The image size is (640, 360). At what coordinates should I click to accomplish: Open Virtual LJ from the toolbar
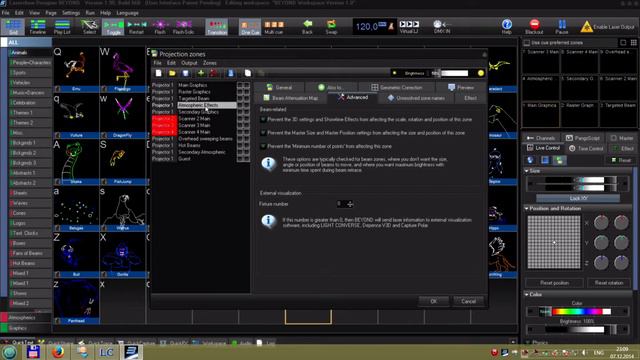[409, 27]
